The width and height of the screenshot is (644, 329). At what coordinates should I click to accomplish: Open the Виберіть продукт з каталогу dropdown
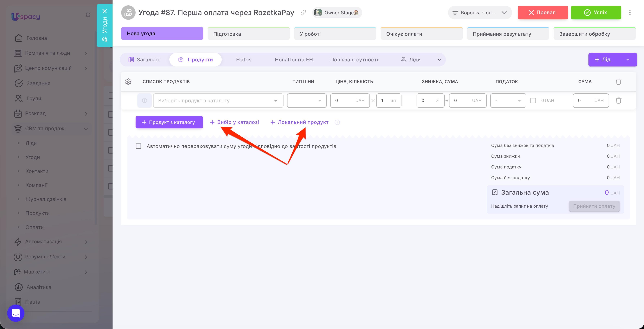218,100
